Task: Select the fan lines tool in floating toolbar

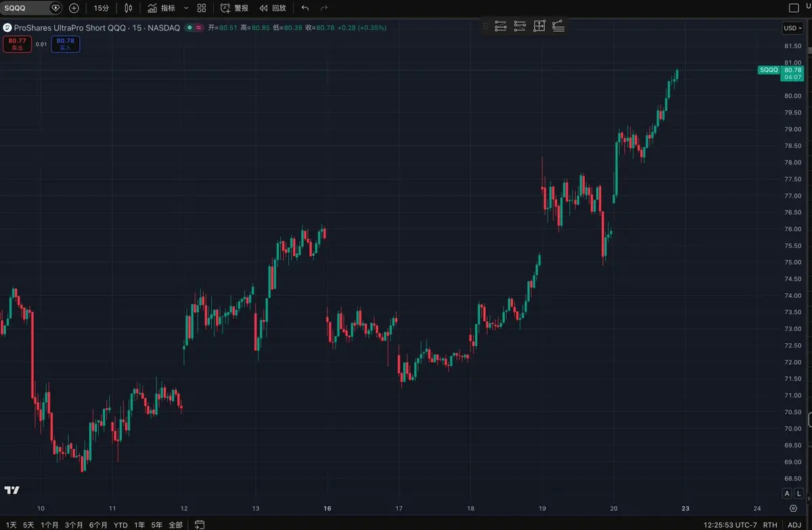Action: click(558, 26)
